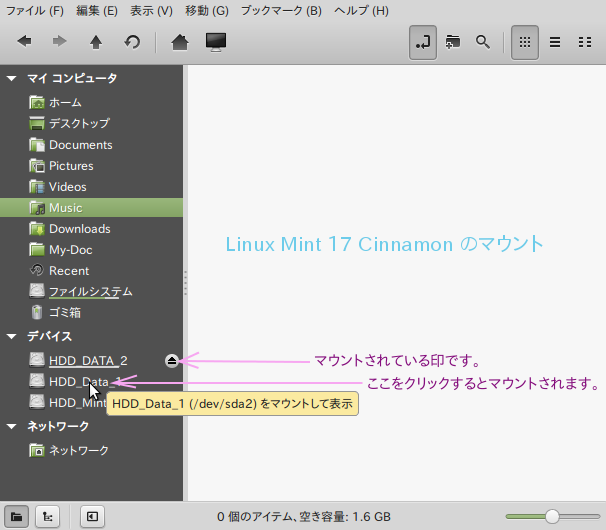606x530 pixels.
Task: Click the HDD_Mint drive icon
Action: 37,402
